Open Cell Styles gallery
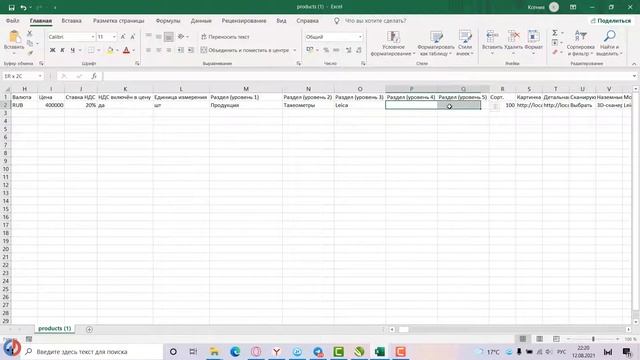640x360 pixels. [465, 43]
